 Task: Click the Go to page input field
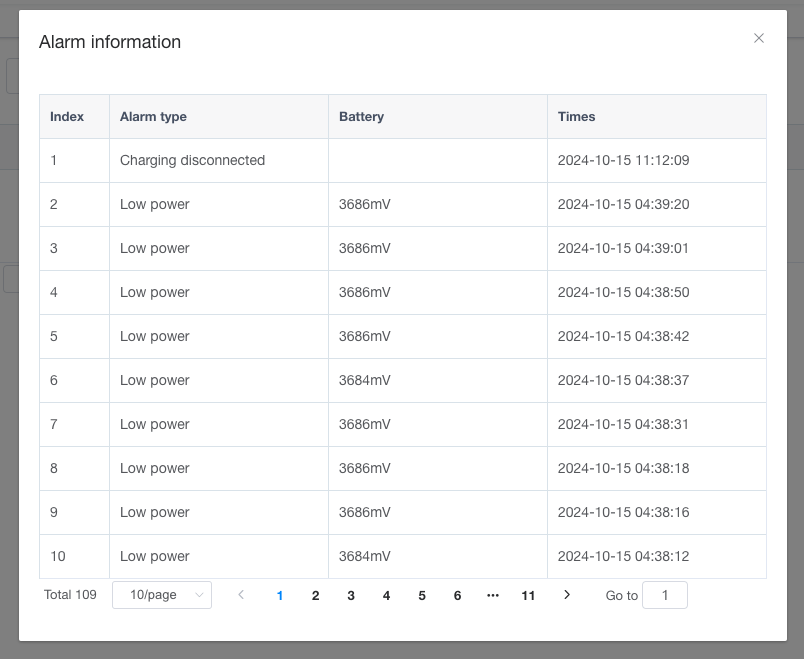coord(665,595)
